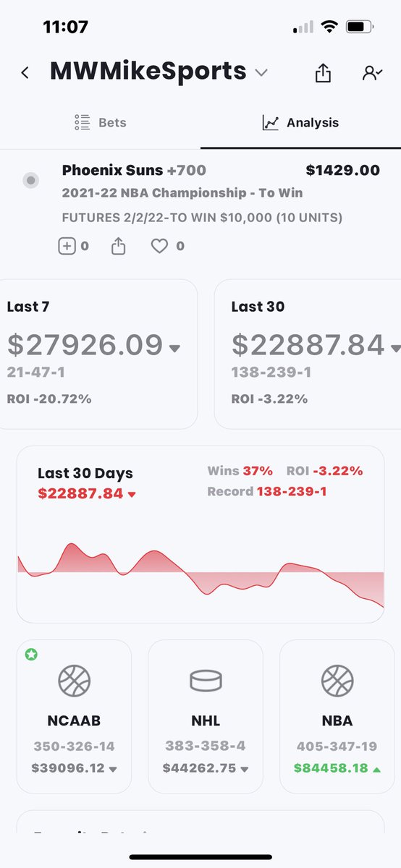Tap the plus icon under Phoenix Suns bet
Screen dimensions: 401x868
(x=67, y=246)
